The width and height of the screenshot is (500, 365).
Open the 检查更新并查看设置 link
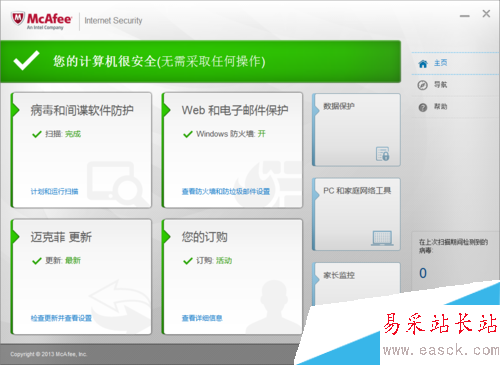point(61,318)
